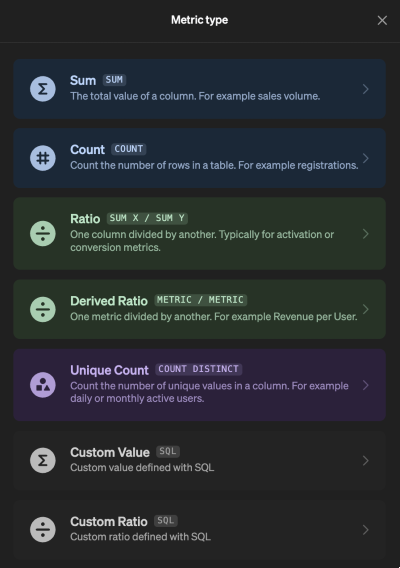The height and width of the screenshot is (568, 400).
Task: Open the Ratio row chevron arrow
Action: pos(366,234)
